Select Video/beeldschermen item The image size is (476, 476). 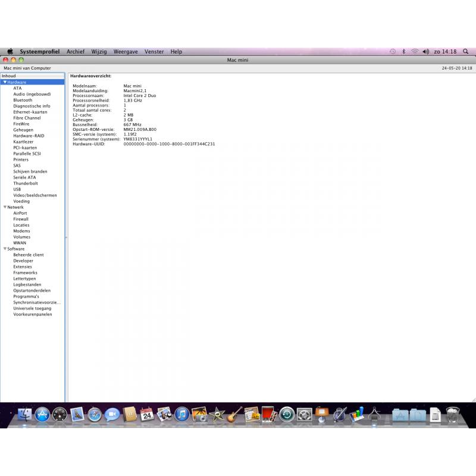tap(35, 195)
